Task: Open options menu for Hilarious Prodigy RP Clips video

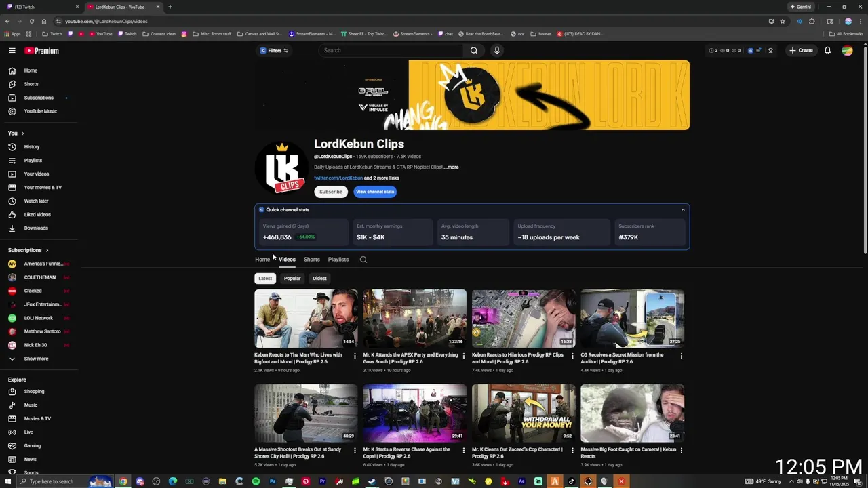Action: 572,356
